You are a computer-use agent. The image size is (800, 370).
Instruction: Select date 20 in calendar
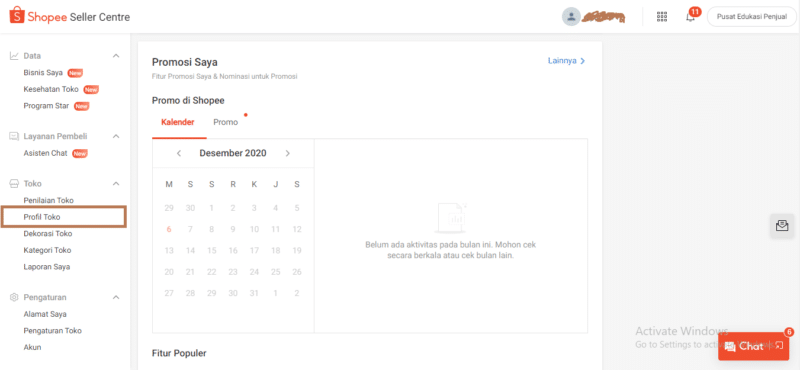[x=169, y=272]
